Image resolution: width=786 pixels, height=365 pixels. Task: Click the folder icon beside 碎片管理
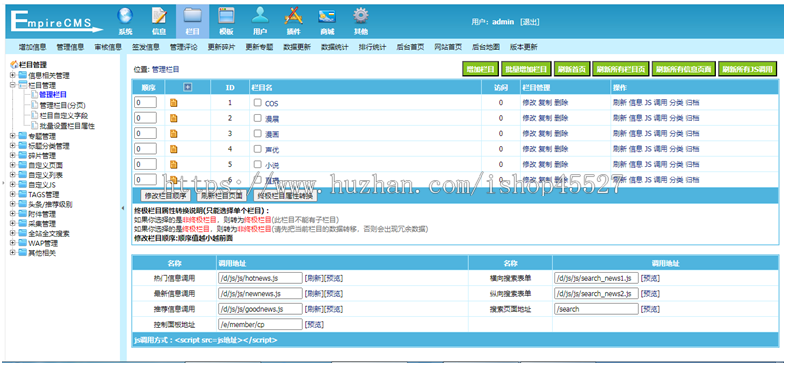click(23, 155)
